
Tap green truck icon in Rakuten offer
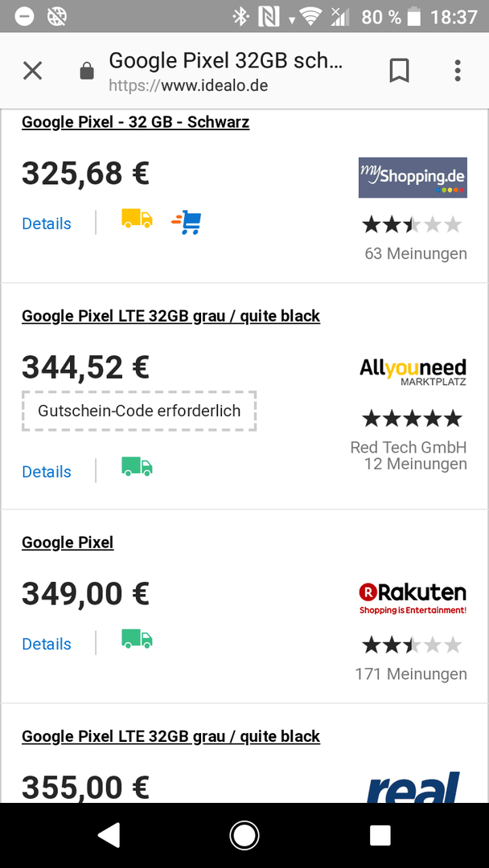(137, 638)
